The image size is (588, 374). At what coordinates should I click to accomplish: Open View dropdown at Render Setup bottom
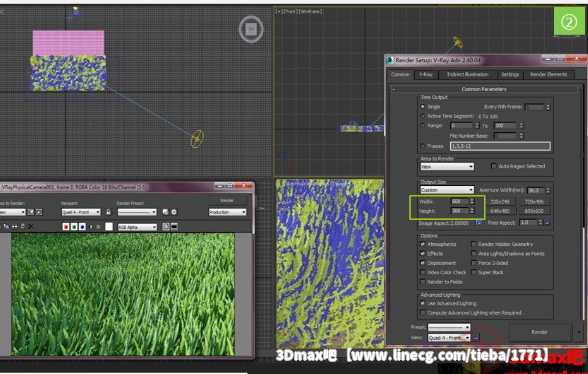449,338
